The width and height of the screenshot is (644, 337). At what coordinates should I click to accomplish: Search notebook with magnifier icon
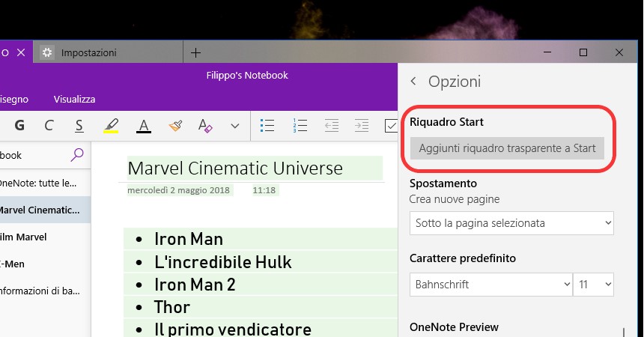[77, 155]
